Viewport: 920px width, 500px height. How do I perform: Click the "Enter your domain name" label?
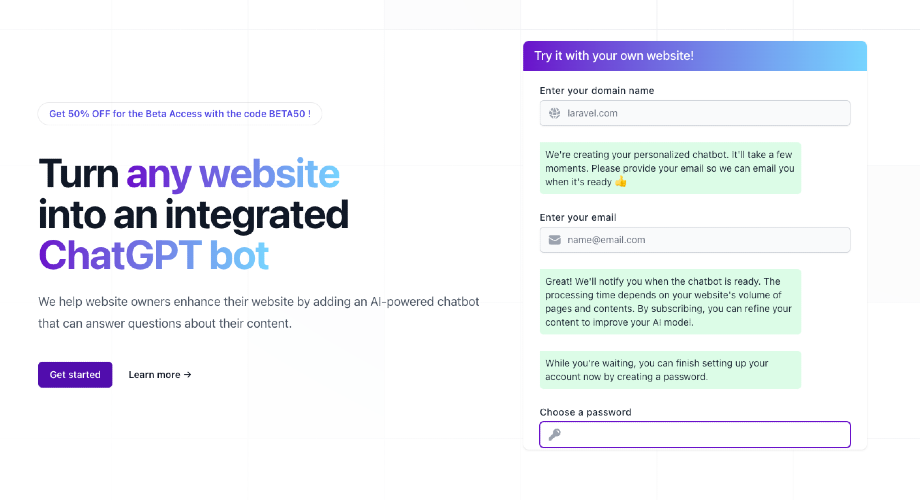pos(597,90)
